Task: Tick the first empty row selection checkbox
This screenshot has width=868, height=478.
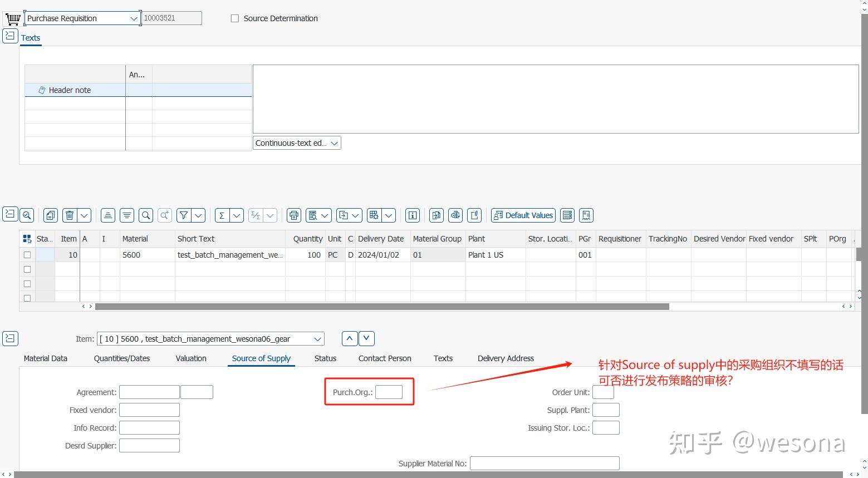Action: click(x=27, y=269)
